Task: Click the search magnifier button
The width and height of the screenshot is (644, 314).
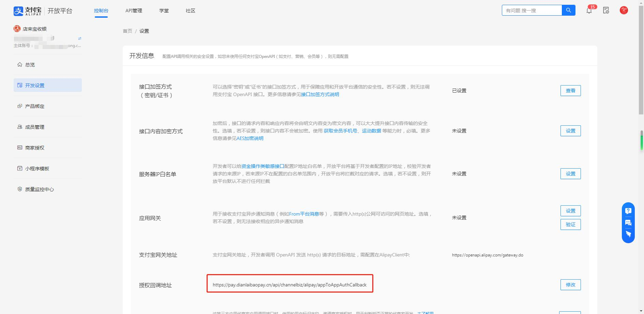Action: [x=568, y=10]
